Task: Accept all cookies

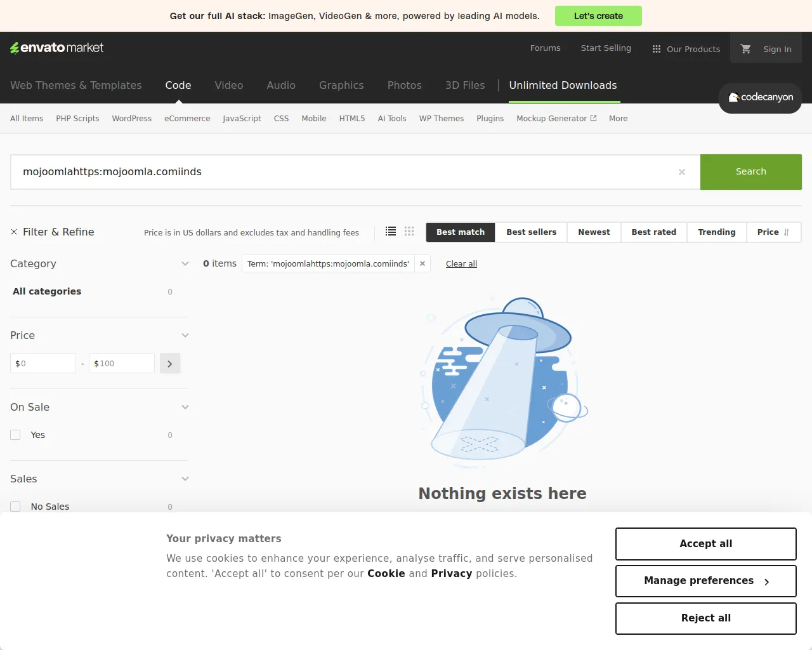Action: tap(706, 544)
